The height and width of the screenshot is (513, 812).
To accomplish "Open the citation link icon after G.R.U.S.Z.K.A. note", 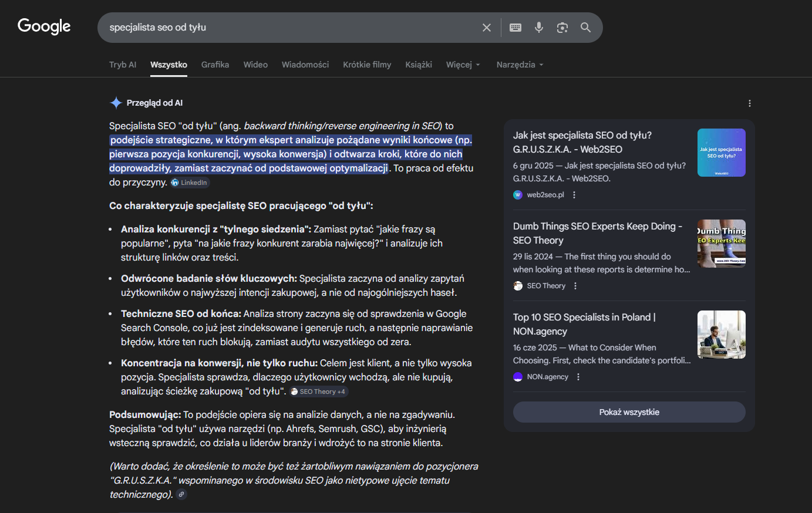I will [x=181, y=494].
